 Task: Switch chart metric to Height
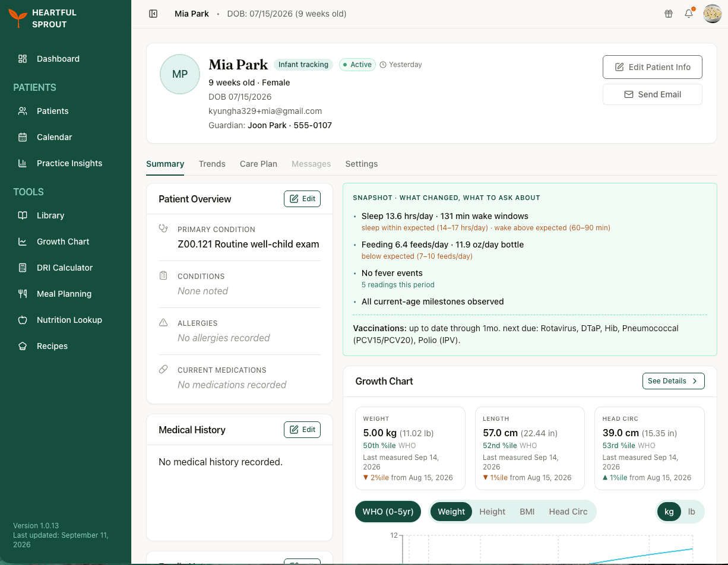(492, 512)
